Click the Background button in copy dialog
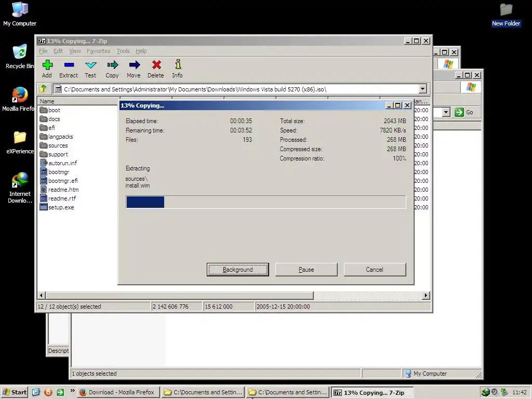The width and height of the screenshot is (532, 399). (238, 270)
